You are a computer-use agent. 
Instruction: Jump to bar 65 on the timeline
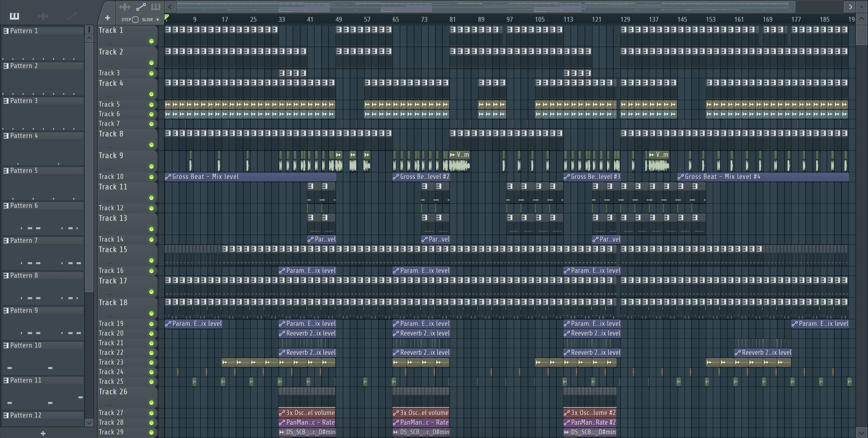click(x=396, y=20)
